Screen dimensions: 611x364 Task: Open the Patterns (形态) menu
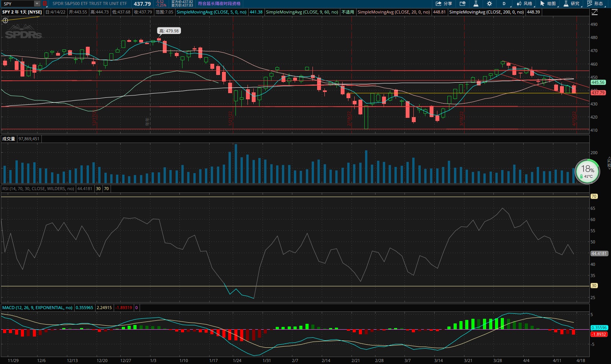(595, 3)
